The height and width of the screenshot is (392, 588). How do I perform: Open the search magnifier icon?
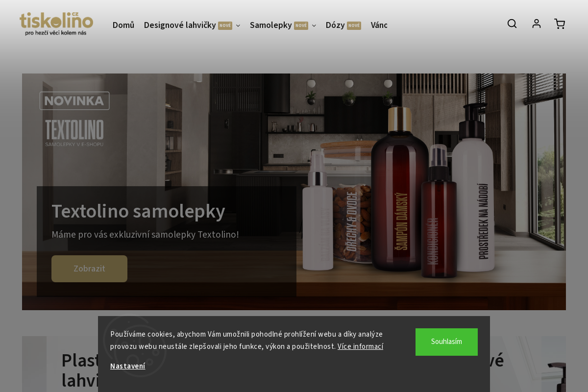pyautogui.click(x=512, y=24)
